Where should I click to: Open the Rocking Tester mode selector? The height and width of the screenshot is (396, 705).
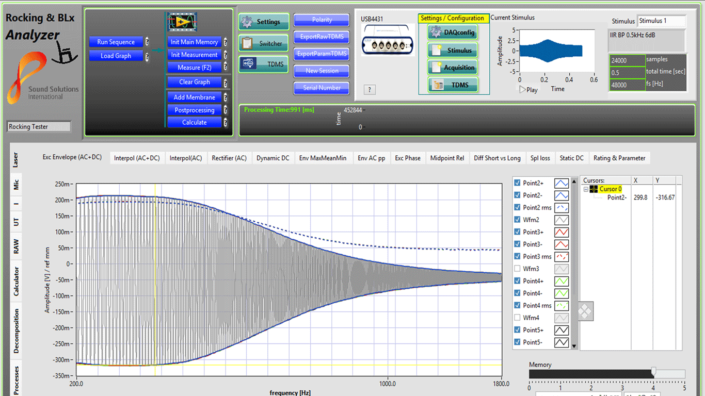pos(39,127)
